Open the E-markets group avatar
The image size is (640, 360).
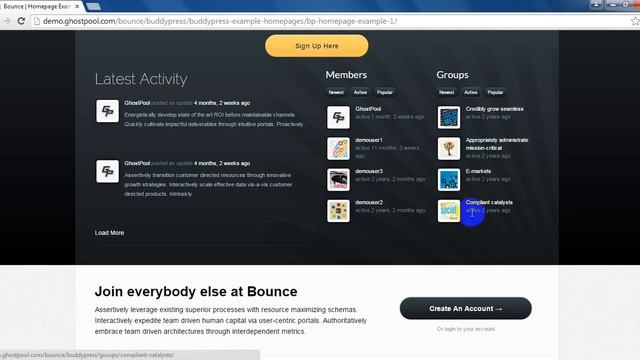coord(449,180)
